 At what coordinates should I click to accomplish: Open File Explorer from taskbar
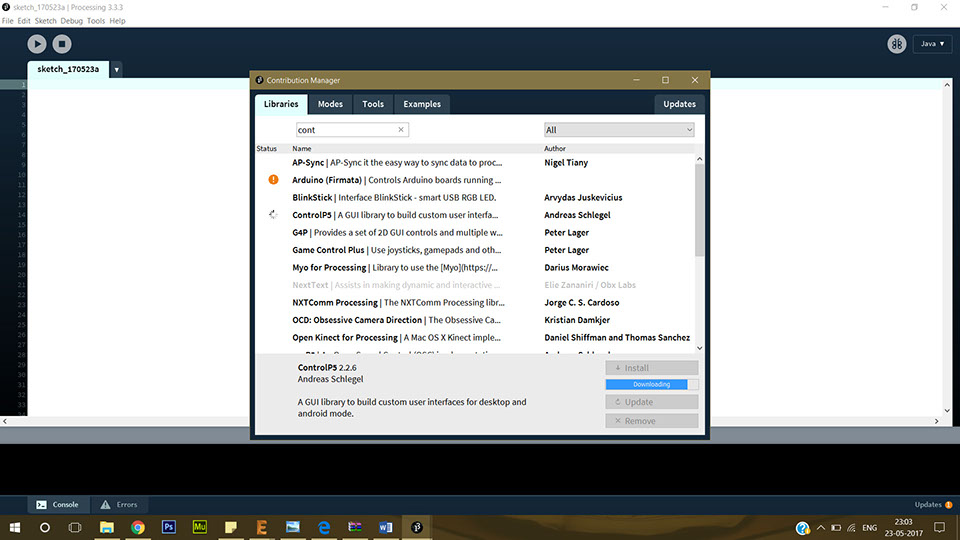click(107, 527)
